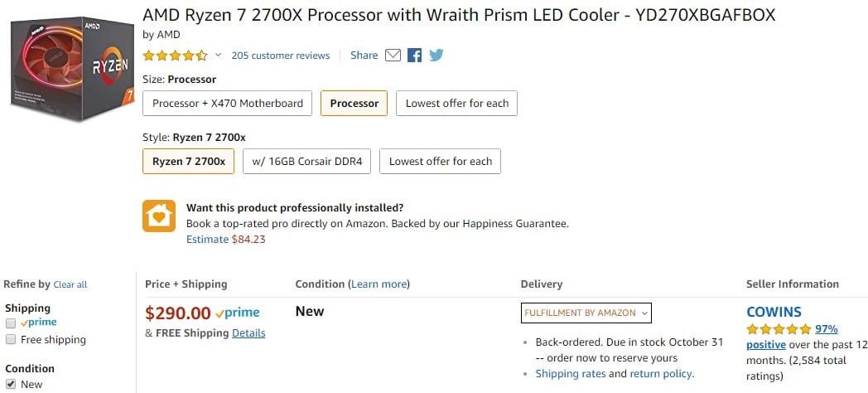Share the product on Twitter
The height and width of the screenshot is (393, 868).
tap(436, 56)
